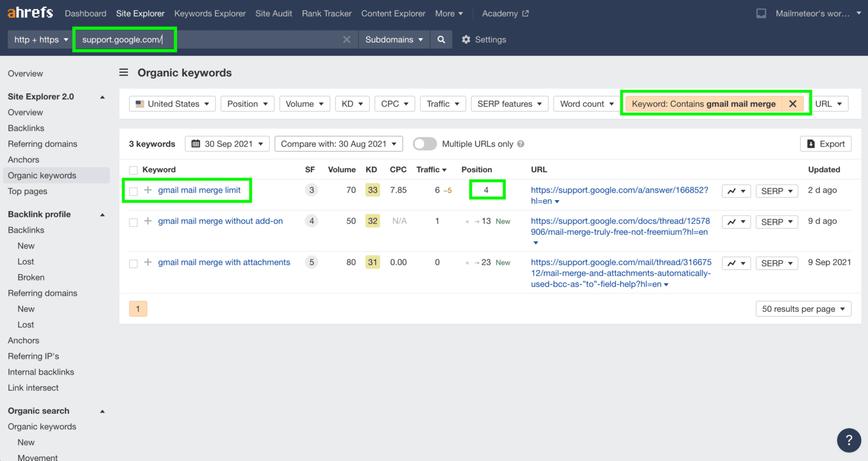Open the More menu in the top nav
The image size is (868, 461).
pyautogui.click(x=449, y=13)
